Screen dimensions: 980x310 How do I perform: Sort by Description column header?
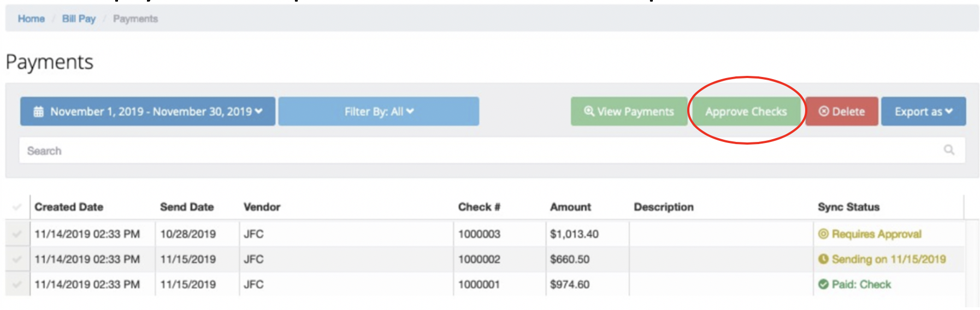(664, 207)
